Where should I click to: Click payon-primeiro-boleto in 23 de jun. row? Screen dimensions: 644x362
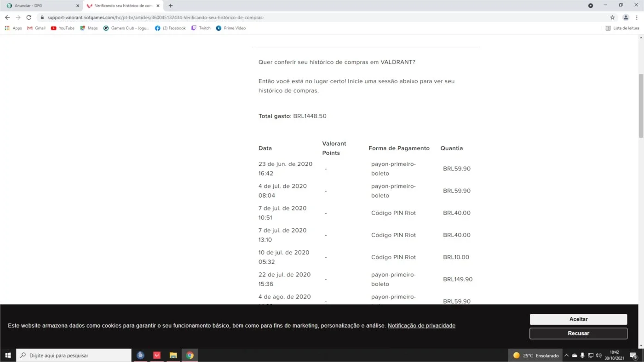(393, 169)
